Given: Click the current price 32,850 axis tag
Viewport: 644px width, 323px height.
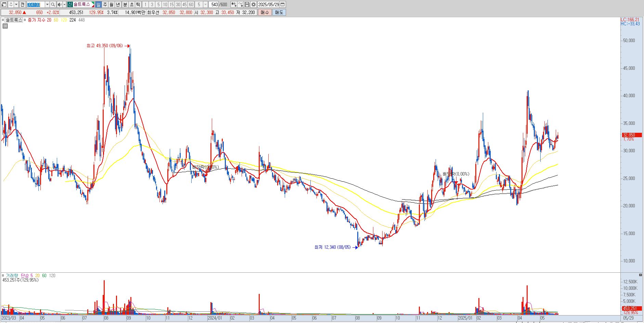Looking at the screenshot, I should click(x=632, y=135).
